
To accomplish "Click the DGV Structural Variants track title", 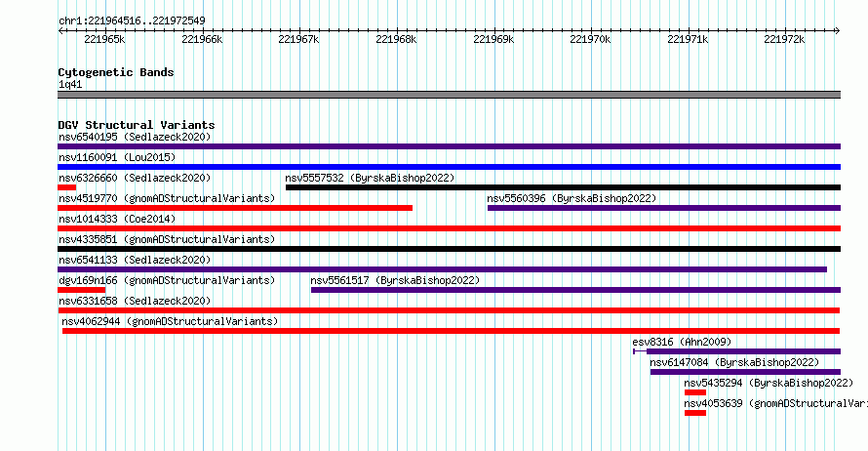I will pyautogui.click(x=137, y=125).
